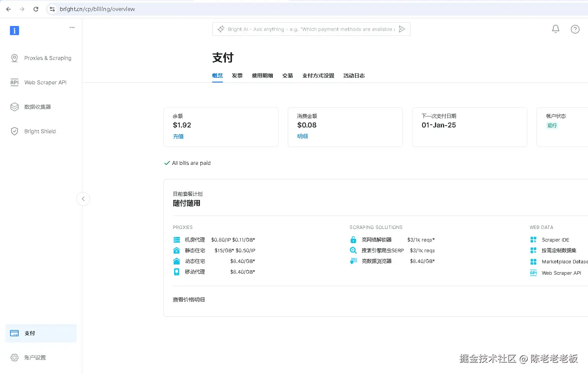Viewport: 588px width, 374px height.
Task: Click the browser forward arrow
Action: [22, 9]
